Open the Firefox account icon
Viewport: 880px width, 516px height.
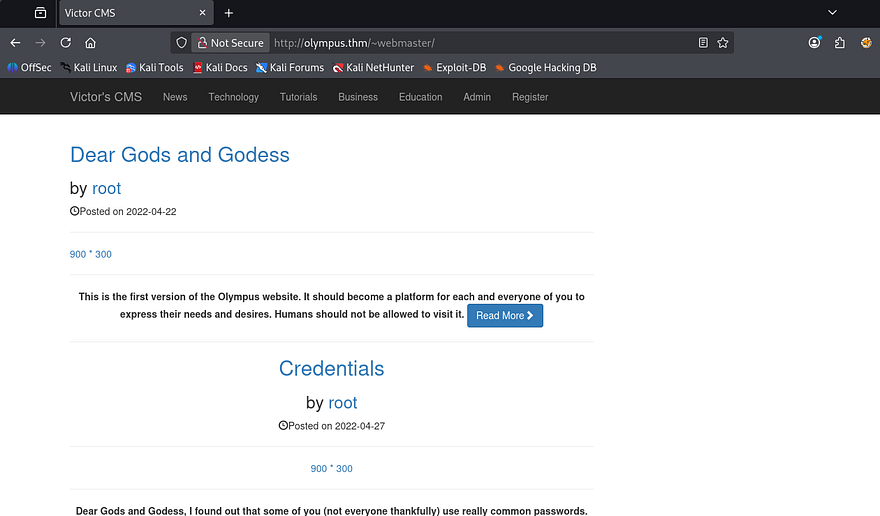[x=815, y=43]
